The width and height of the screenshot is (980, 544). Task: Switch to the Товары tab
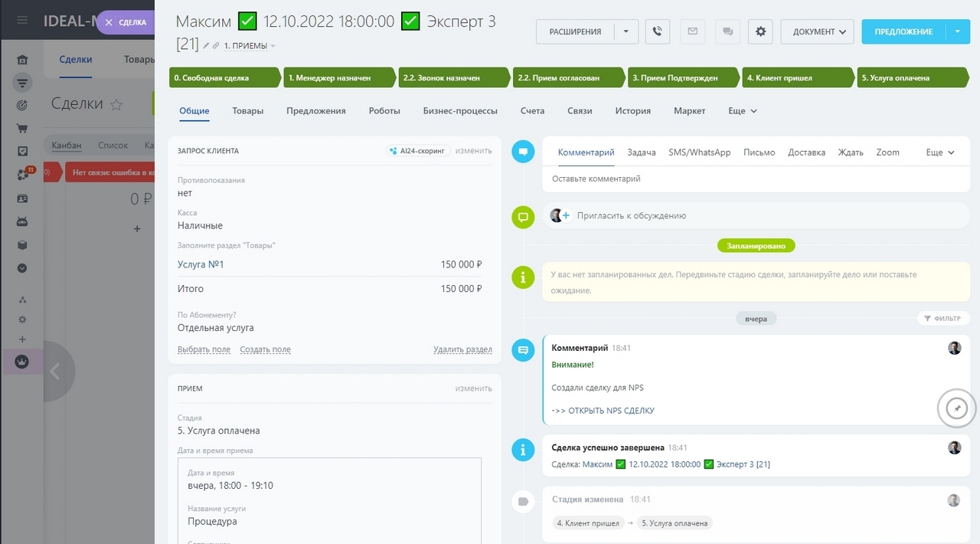click(247, 111)
